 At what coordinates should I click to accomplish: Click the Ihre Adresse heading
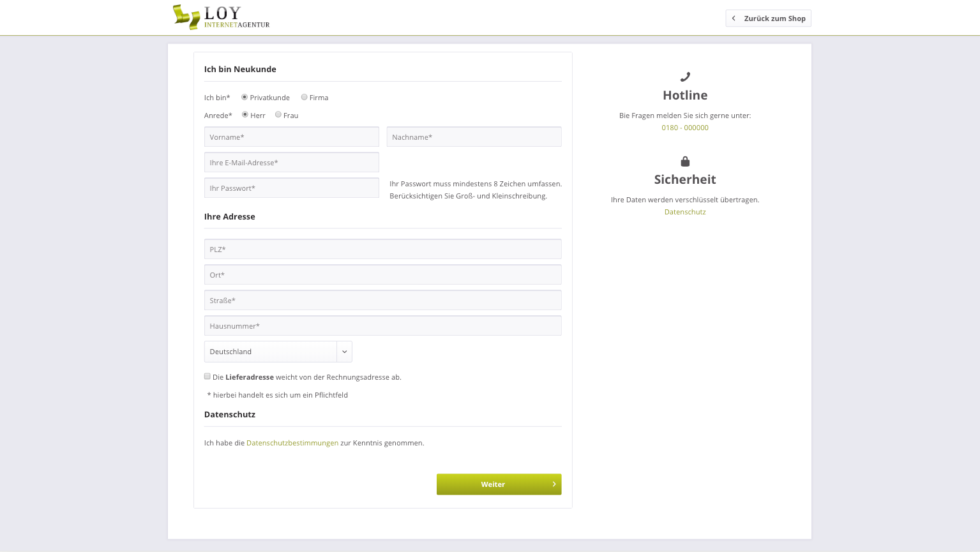coord(230,216)
